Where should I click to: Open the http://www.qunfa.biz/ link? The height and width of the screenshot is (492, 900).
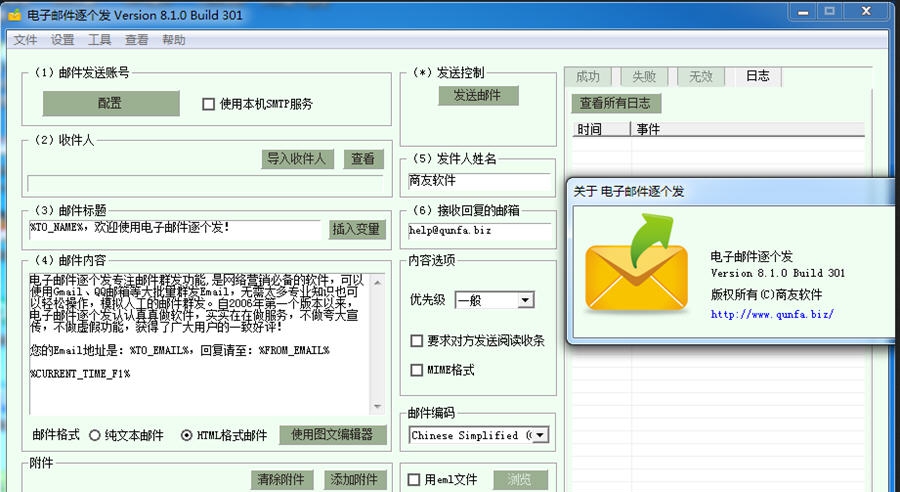(772, 314)
